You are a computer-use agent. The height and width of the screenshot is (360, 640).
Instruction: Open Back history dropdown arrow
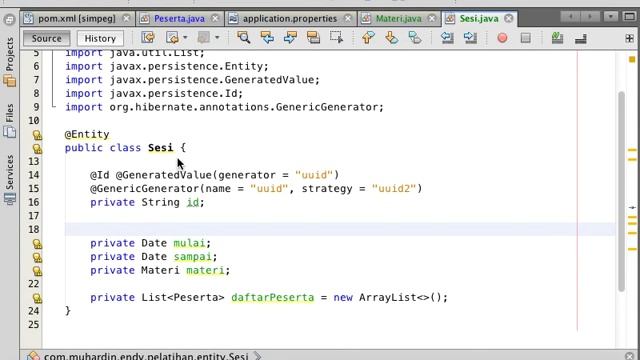[x=185, y=38]
